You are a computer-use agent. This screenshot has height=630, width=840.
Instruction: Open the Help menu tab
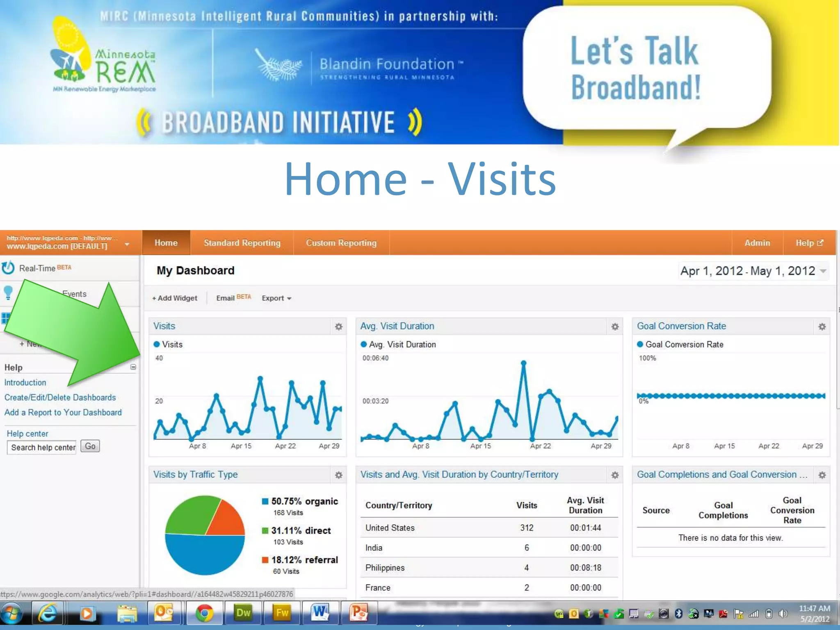coord(809,243)
